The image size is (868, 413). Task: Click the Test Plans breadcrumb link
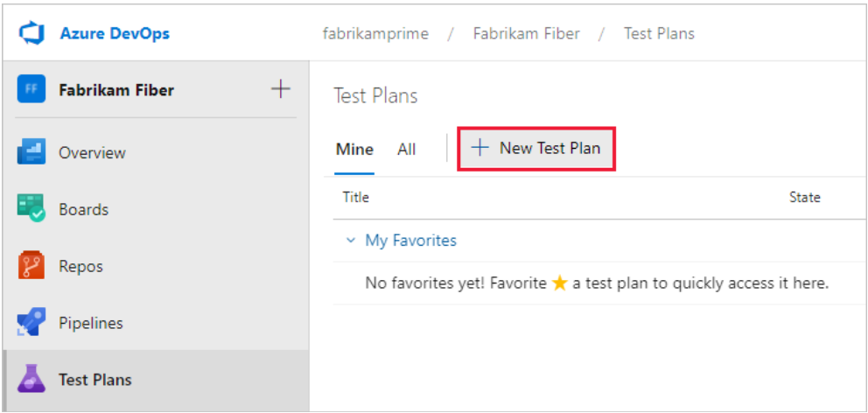(659, 34)
